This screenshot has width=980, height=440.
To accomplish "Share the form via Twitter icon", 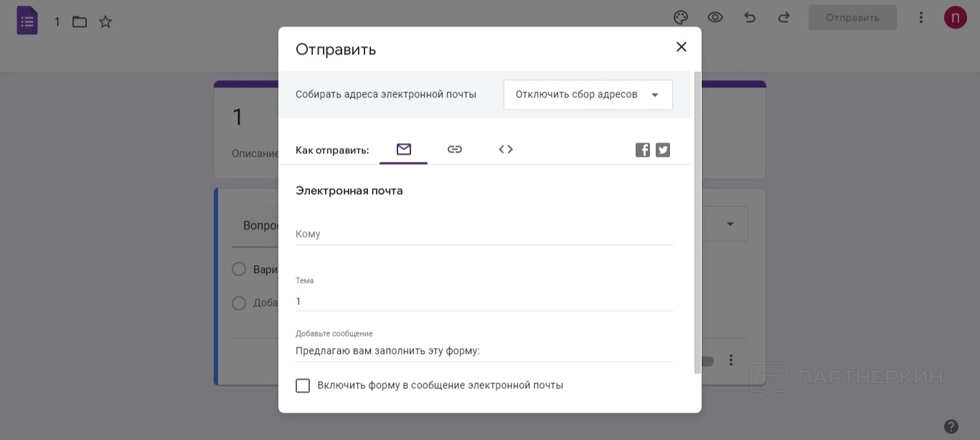I will pyautogui.click(x=663, y=150).
